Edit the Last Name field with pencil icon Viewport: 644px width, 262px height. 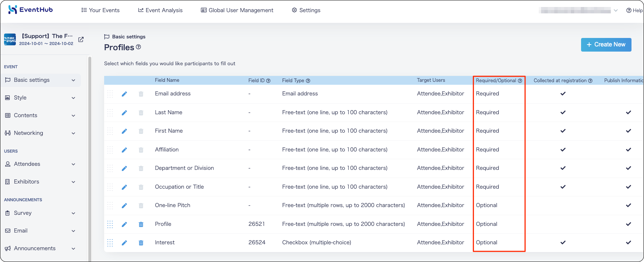[124, 113]
